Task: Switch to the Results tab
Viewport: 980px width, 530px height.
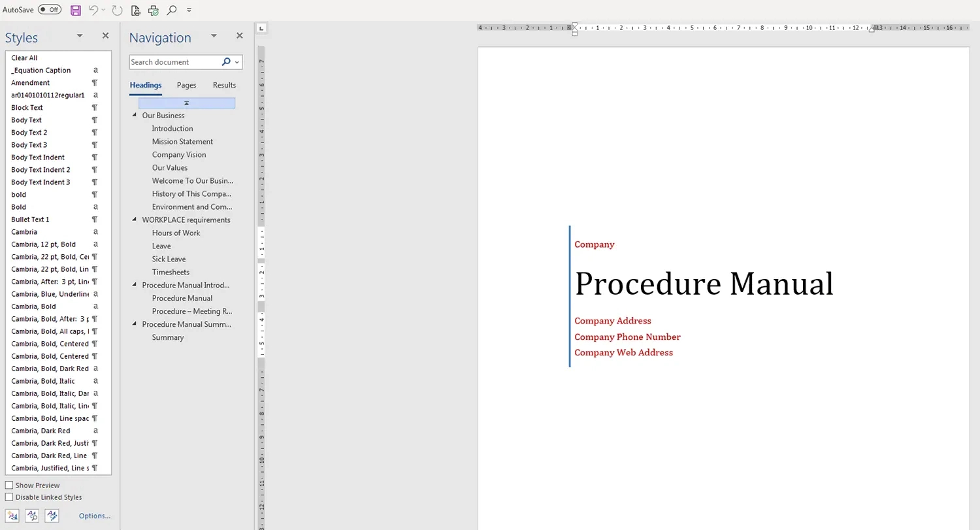Action: point(224,85)
